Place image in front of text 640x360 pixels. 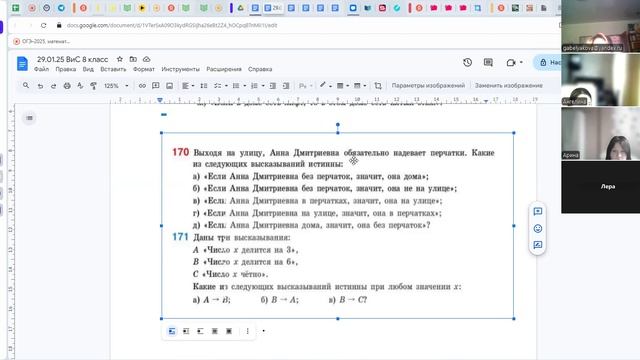point(229,331)
